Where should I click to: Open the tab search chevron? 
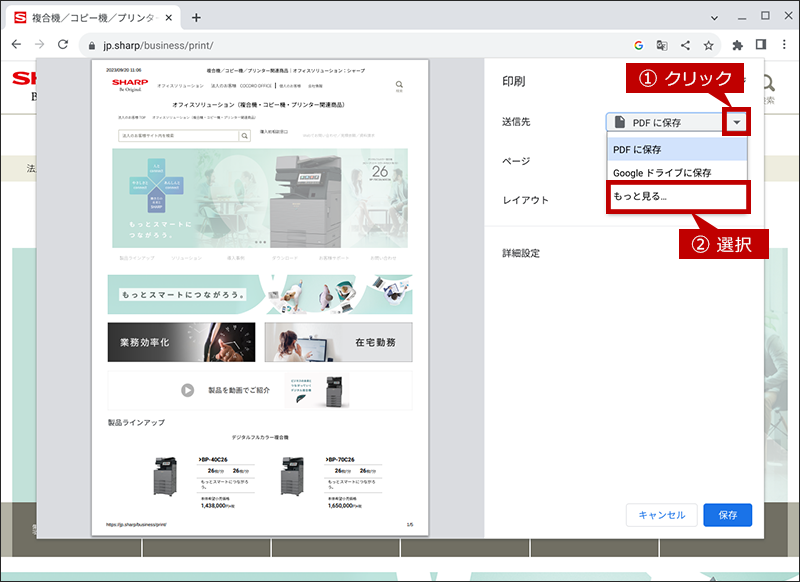tap(714, 18)
